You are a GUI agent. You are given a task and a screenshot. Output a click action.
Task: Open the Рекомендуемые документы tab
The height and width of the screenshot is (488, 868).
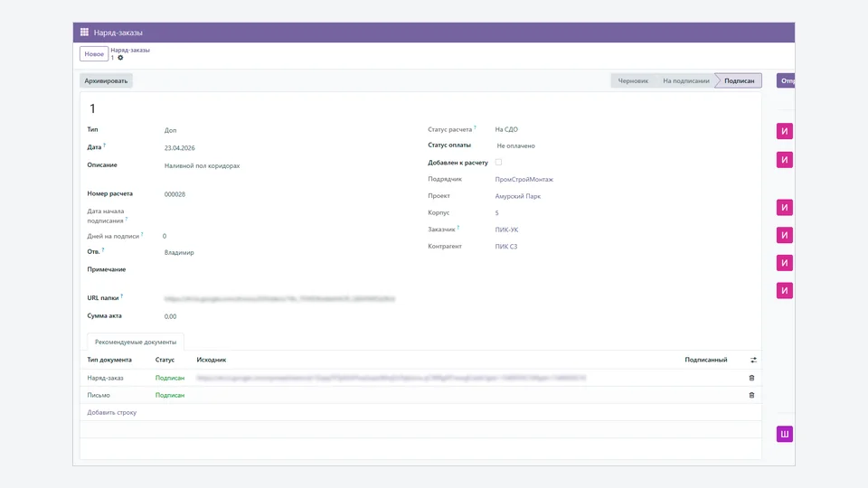click(x=136, y=342)
